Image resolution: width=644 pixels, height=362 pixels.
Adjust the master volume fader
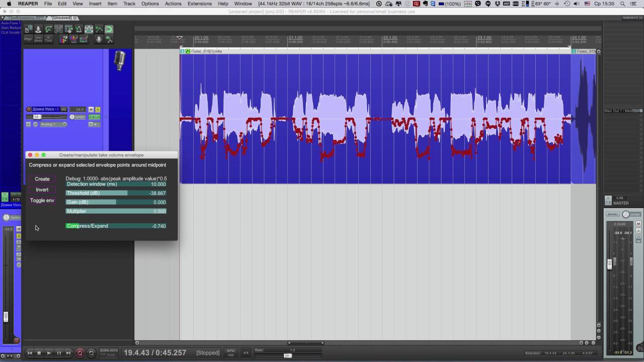609,263
